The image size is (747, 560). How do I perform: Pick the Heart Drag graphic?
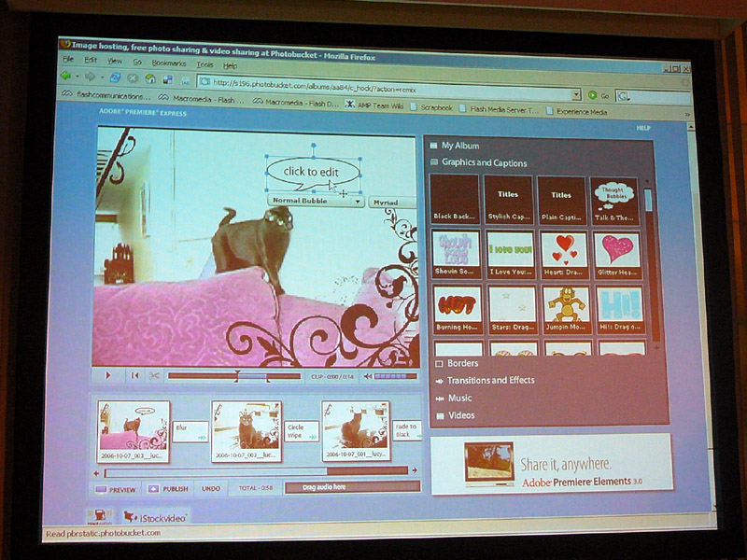click(564, 255)
